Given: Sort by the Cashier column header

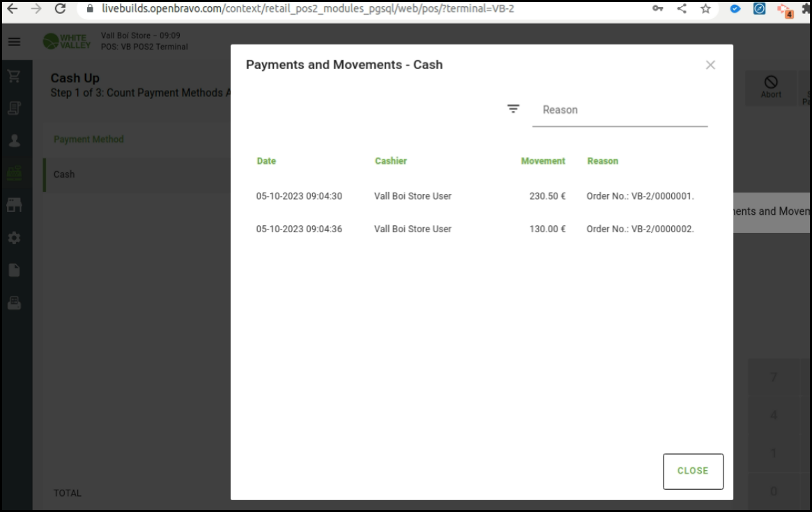Looking at the screenshot, I should coord(390,161).
